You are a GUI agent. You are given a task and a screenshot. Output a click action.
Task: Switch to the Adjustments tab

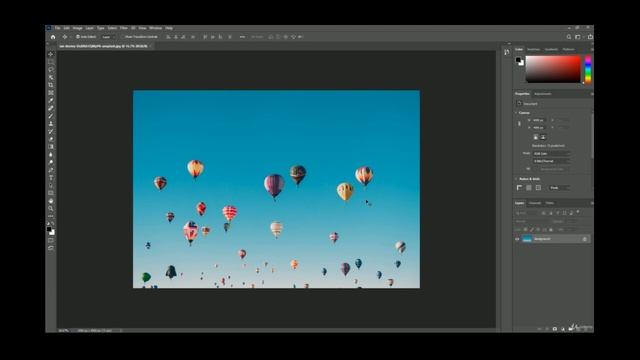click(543, 94)
